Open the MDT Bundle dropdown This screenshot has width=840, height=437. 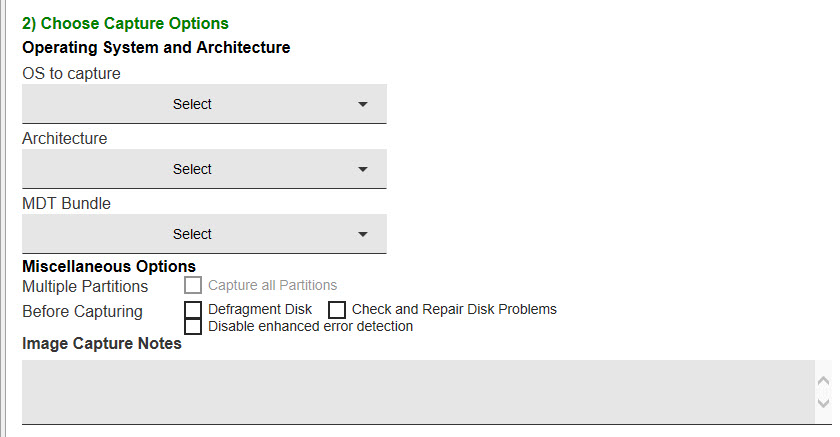click(x=204, y=234)
